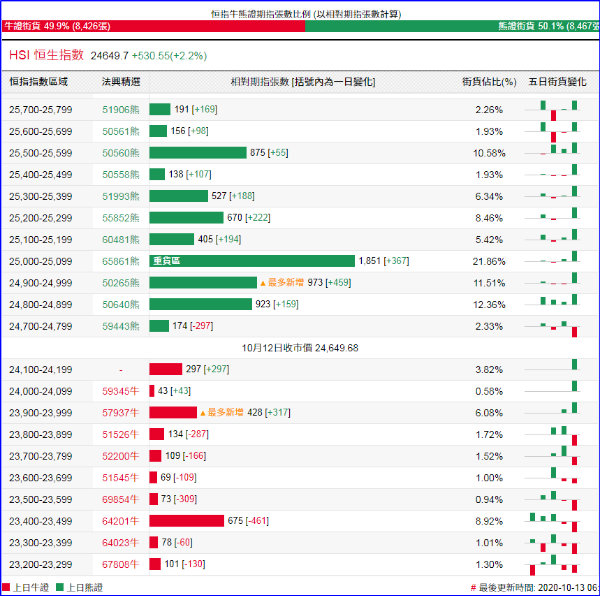600x596 pixels.
Task: Select the range 25,700-25,799
Action: click(41, 110)
